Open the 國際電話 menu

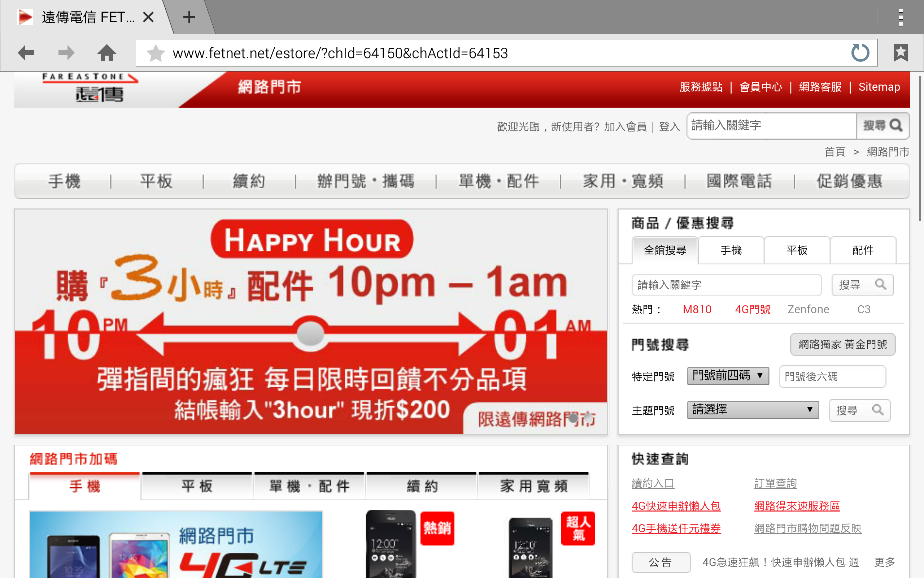pyautogui.click(x=739, y=181)
